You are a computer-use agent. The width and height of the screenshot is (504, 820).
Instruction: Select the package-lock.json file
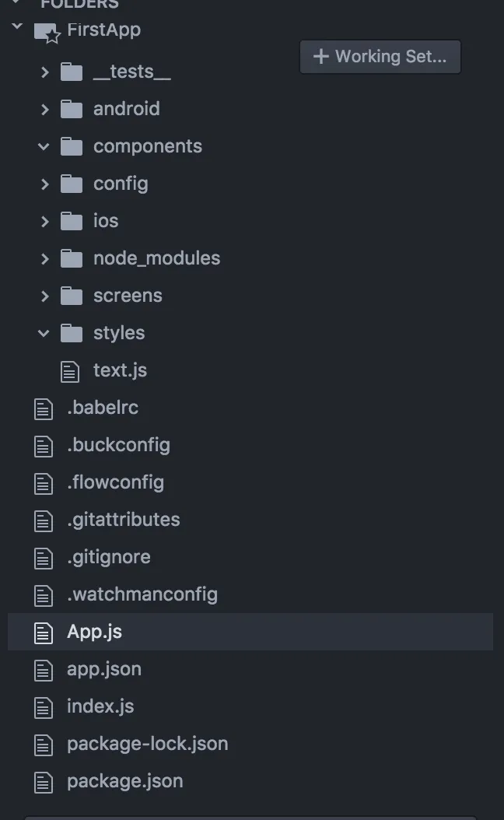(148, 744)
